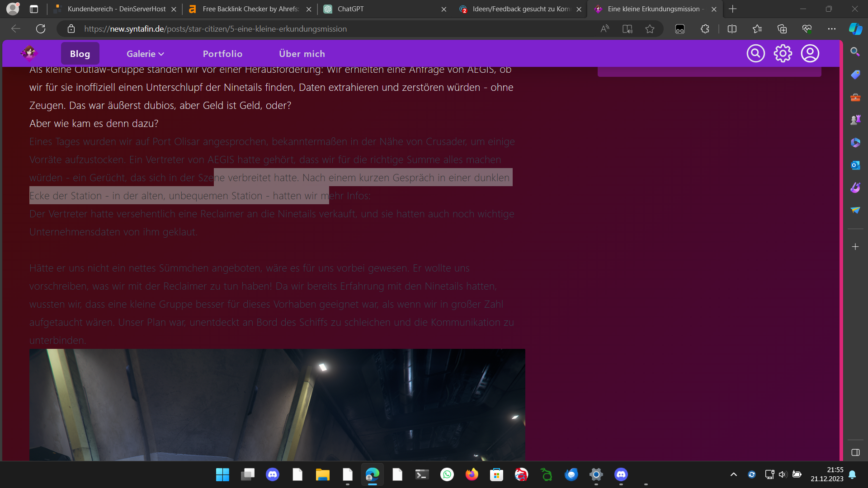868x488 pixels.
Task: Click the site logo avatar icon
Action: pos(29,53)
